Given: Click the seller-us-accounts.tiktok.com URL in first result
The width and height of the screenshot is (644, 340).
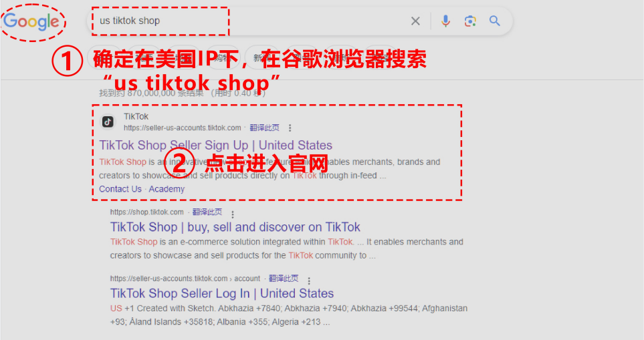Looking at the screenshot, I should point(183,128).
